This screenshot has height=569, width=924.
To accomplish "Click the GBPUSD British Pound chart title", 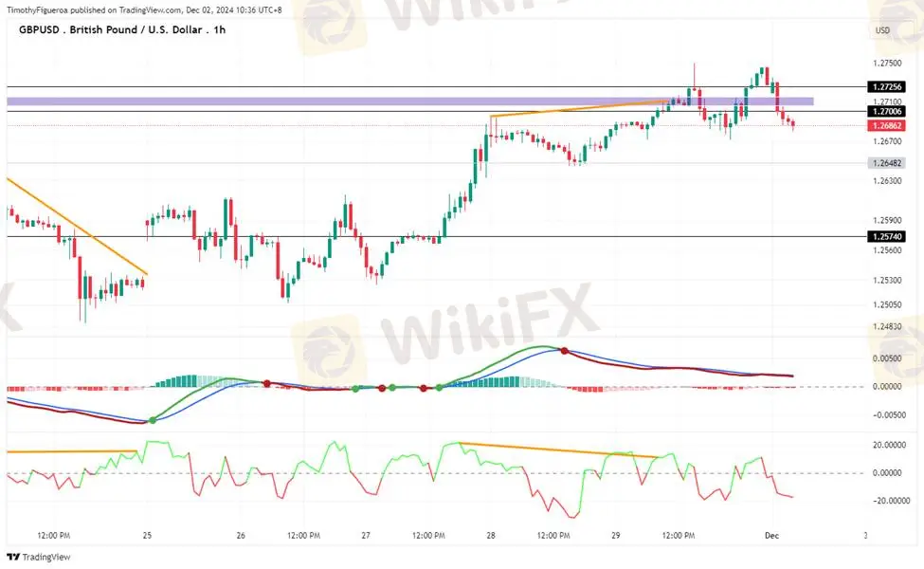I will 122,29.
